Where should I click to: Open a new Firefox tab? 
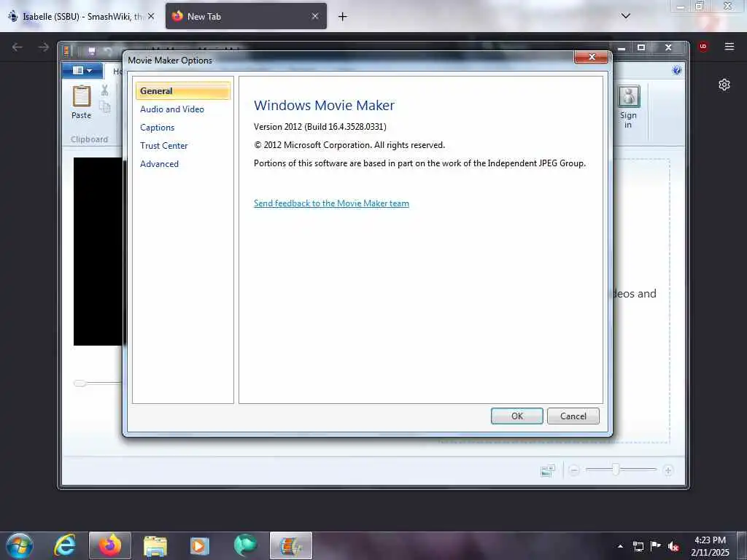coord(343,17)
